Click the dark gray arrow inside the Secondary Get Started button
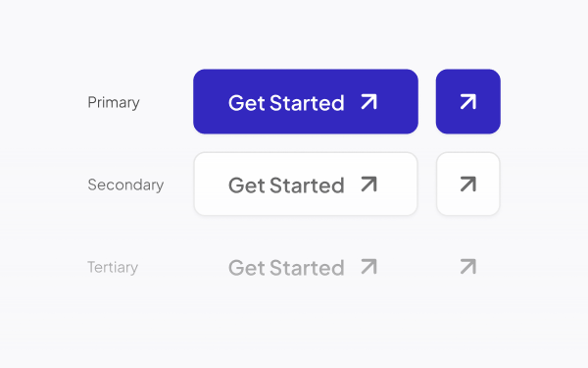The width and height of the screenshot is (588, 368). coord(369,184)
